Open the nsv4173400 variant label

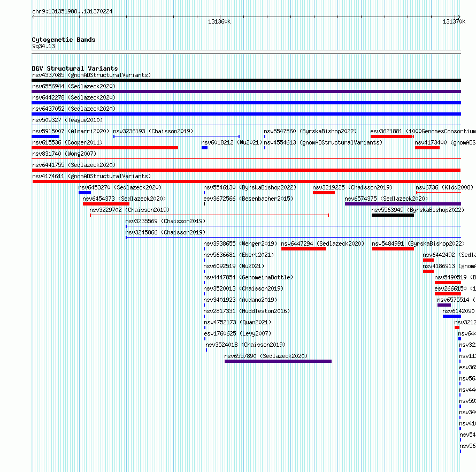click(x=446, y=142)
